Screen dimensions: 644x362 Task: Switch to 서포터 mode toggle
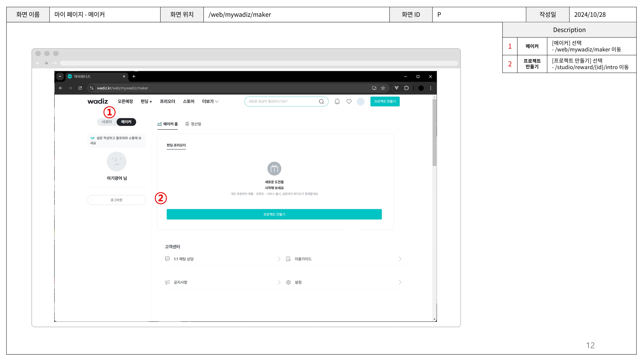[x=107, y=122]
